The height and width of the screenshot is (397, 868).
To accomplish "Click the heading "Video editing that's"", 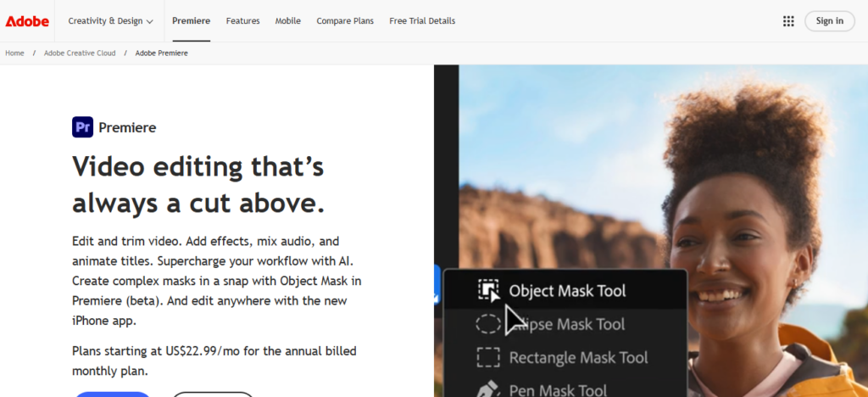I will (x=198, y=166).
